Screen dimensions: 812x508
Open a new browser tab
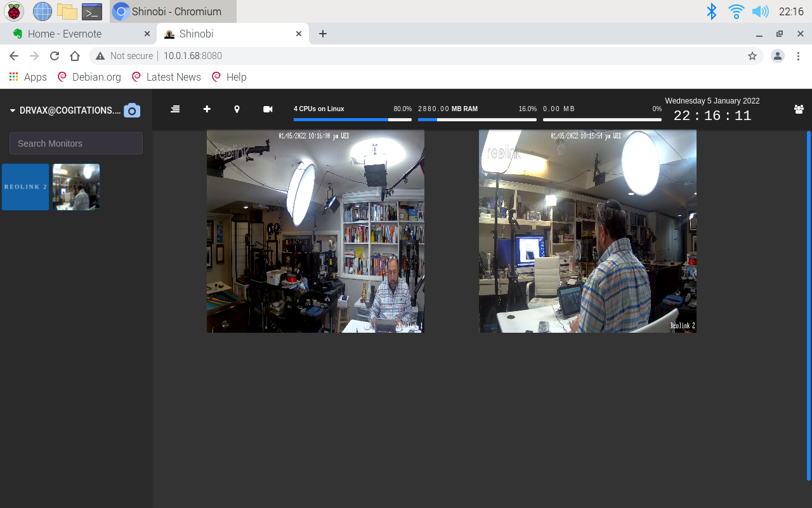(x=323, y=34)
